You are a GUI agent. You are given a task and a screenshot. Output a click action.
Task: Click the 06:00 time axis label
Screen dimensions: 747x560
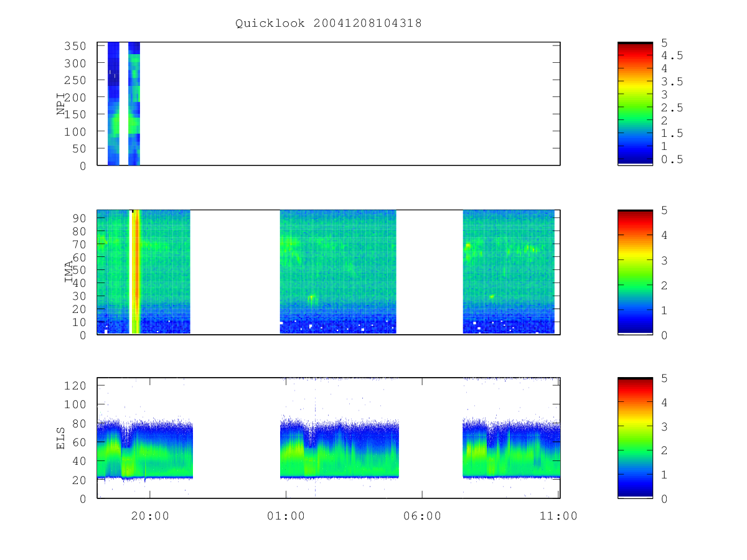[422, 516]
